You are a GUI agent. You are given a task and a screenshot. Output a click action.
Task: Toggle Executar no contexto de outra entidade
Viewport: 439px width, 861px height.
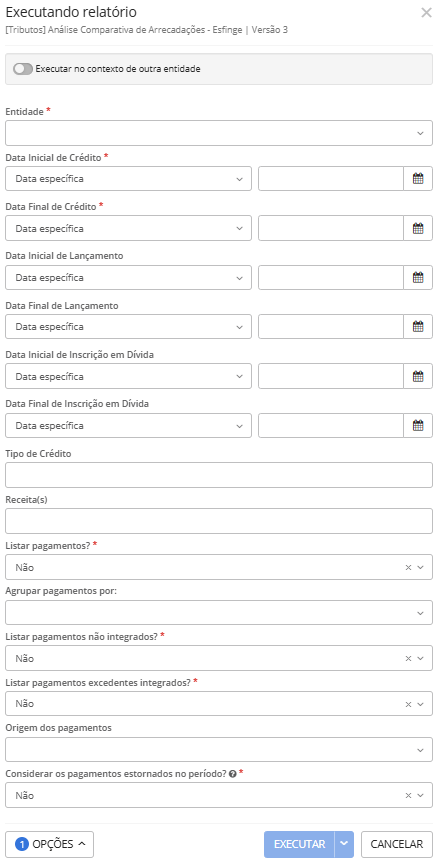point(23,69)
